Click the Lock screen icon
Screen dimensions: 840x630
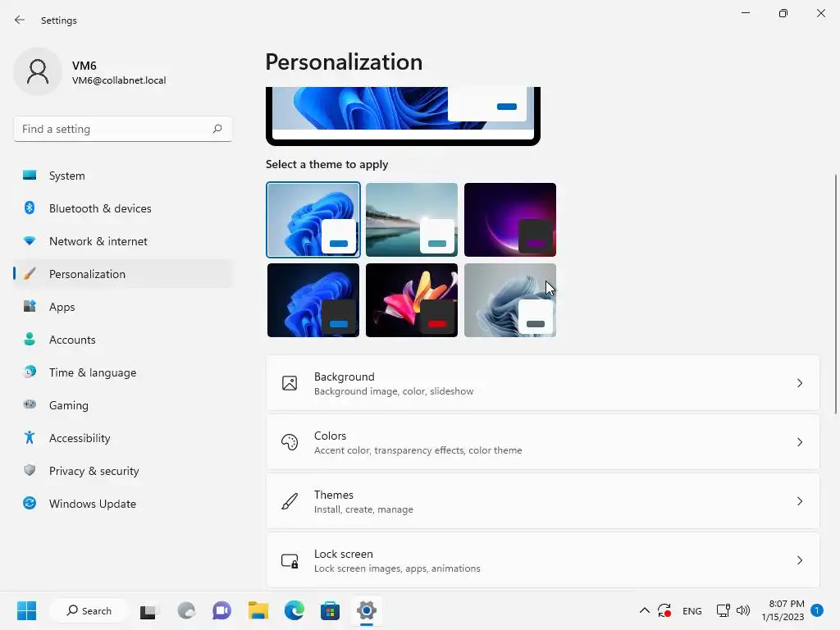pyautogui.click(x=290, y=560)
